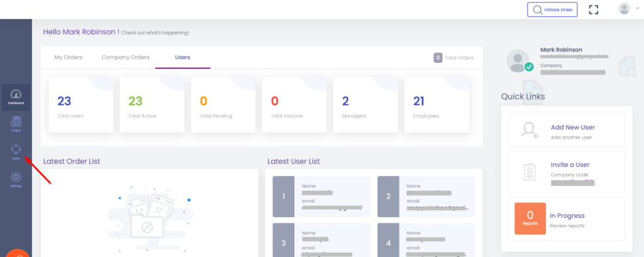This screenshot has width=644, height=257.
Task: Open the Invite a User quick link
Action: pos(570,165)
